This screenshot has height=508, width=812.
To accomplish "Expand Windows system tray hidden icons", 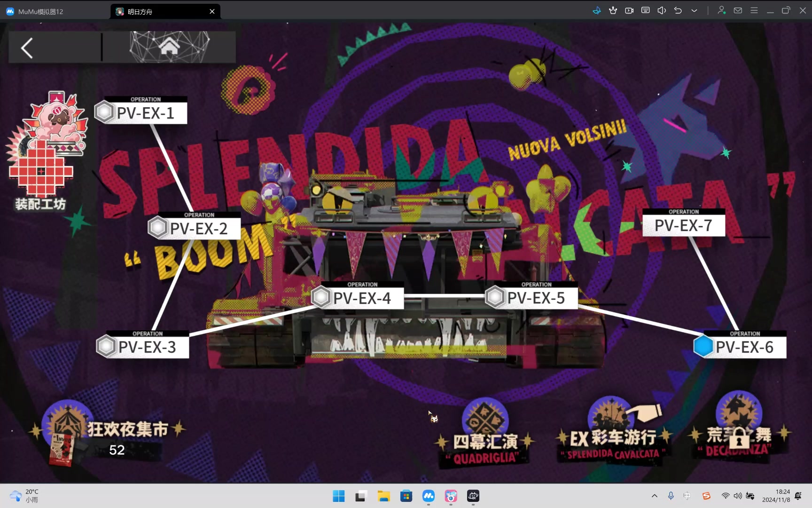I will [x=654, y=496].
